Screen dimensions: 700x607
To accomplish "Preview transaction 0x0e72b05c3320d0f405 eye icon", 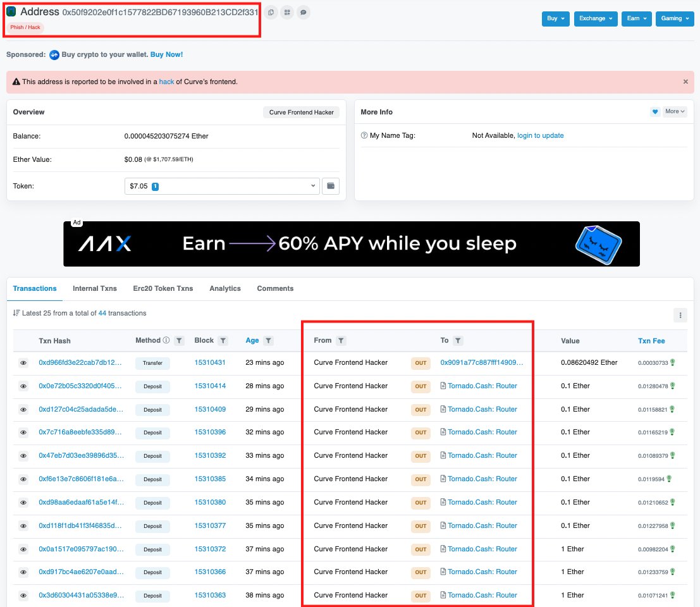I will point(23,386).
